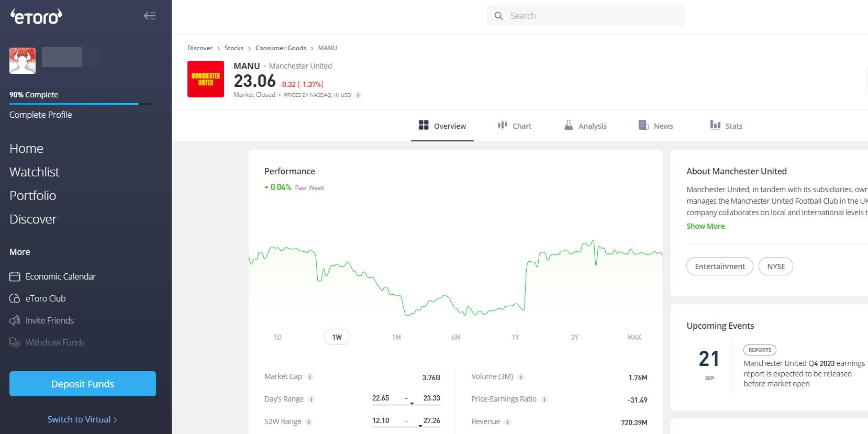Image resolution: width=868 pixels, height=434 pixels.
Task: Select the 1M chart timeframe
Action: pyautogui.click(x=396, y=337)
